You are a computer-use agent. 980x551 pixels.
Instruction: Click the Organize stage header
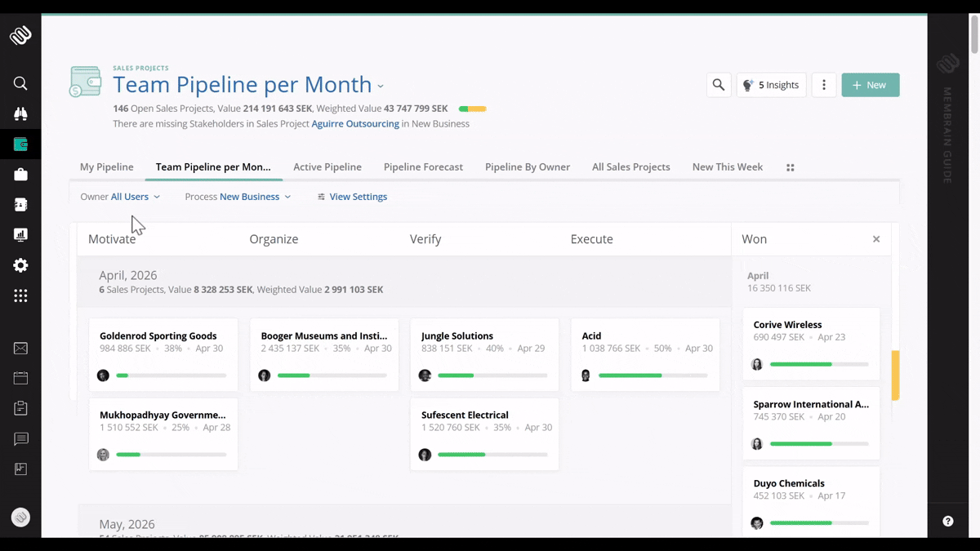(274, 239)
